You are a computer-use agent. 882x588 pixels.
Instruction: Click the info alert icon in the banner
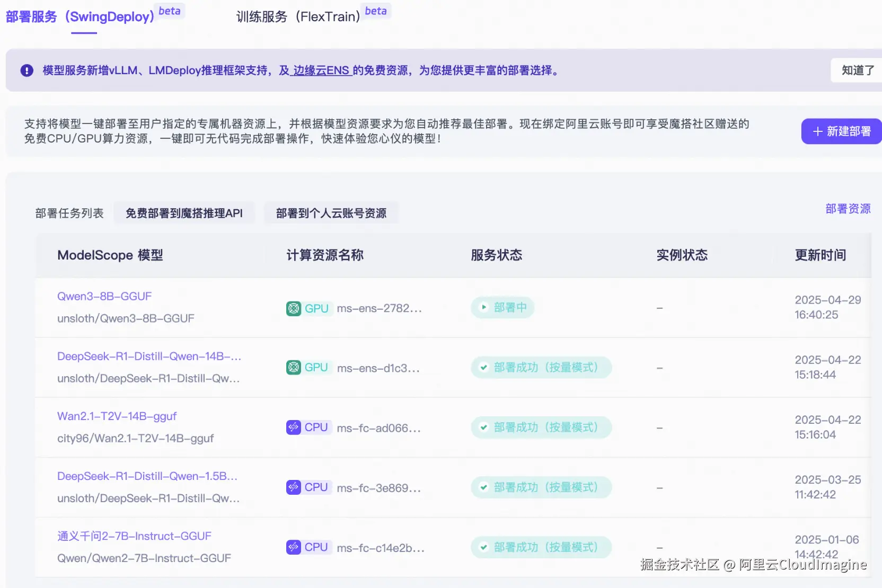coord(27,70)
